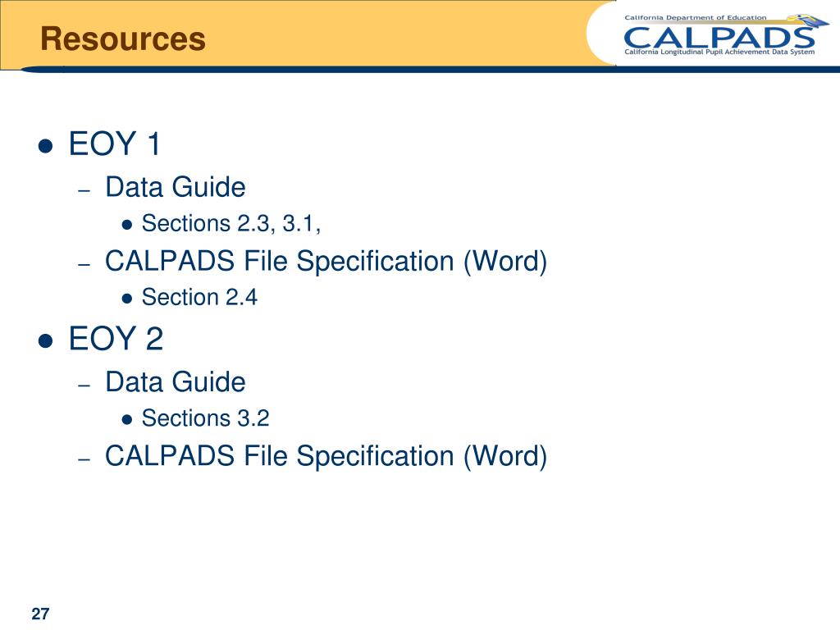This screenshot has height=630, width=840.
Task: Click the Sections 2.3, 3.1 text
Action: pos(231,223)
